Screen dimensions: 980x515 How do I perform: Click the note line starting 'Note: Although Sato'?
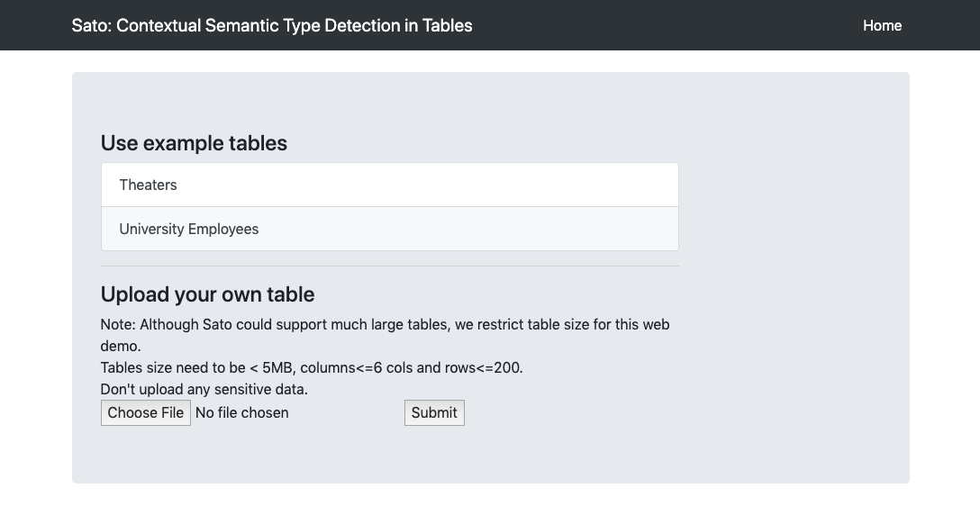[x=385, y=324]
